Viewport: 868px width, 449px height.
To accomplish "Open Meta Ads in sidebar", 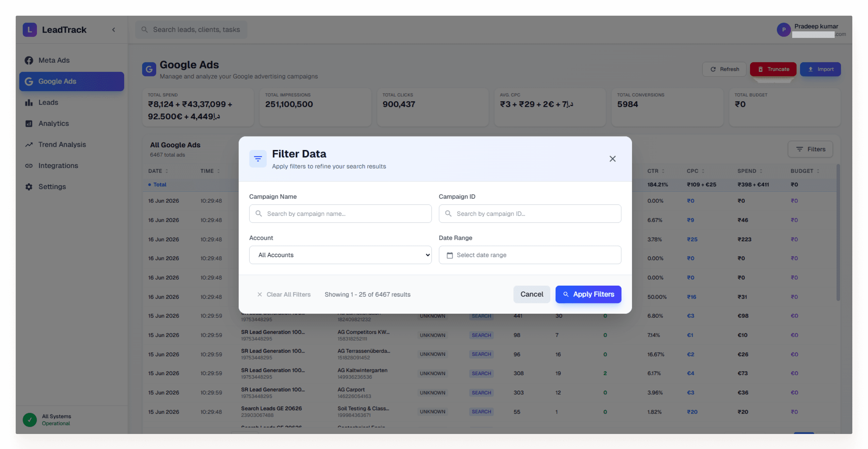I will tap(72, 60).
